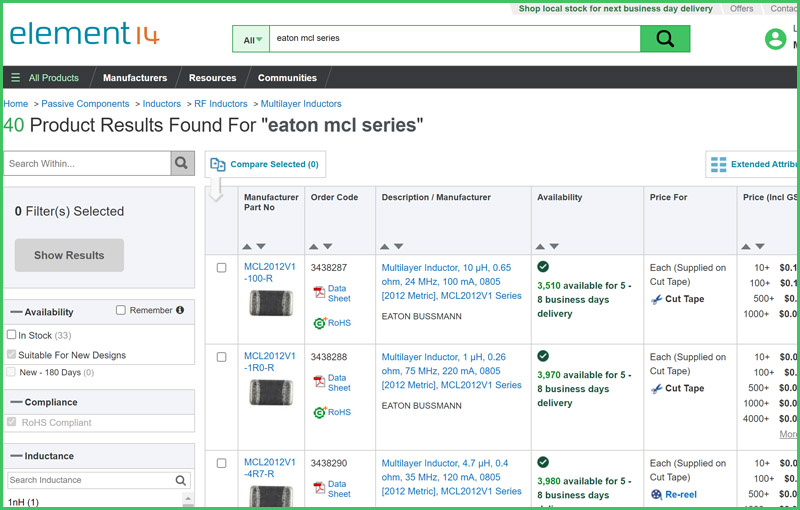The height and width of the screenshot is (510, 800).
Task: Open Multilayer Inductor 1 µH description link
Action: point(452,371)
